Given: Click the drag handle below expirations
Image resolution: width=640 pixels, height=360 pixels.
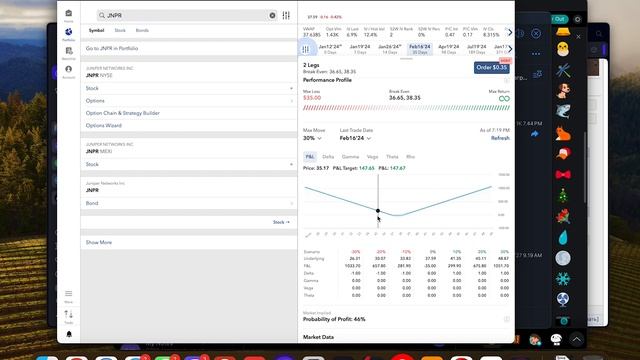Looking at the screenshot, I should coord(406,59).
